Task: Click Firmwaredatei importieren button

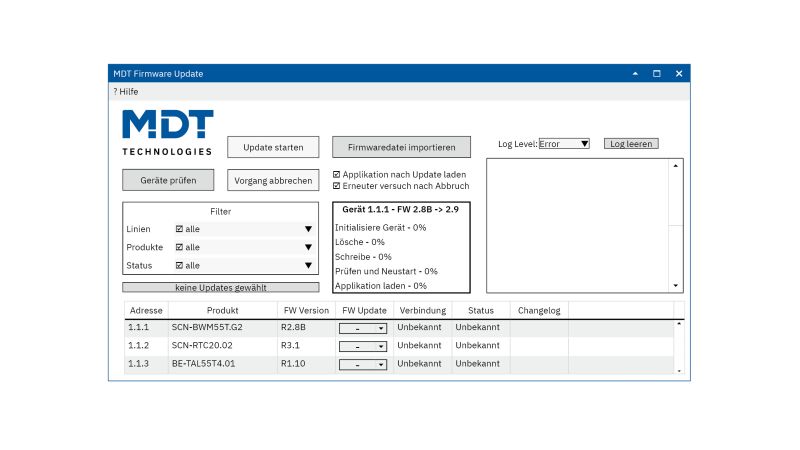Action: click(402, 147)
